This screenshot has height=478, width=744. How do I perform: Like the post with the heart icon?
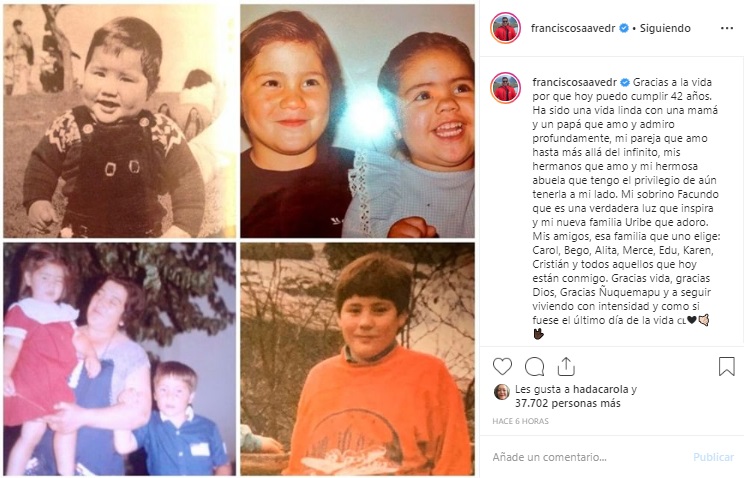click(502, 366)
